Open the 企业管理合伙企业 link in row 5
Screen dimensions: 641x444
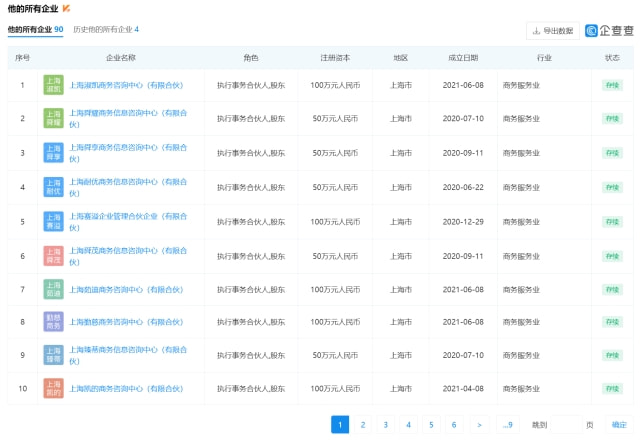[128, 222]
